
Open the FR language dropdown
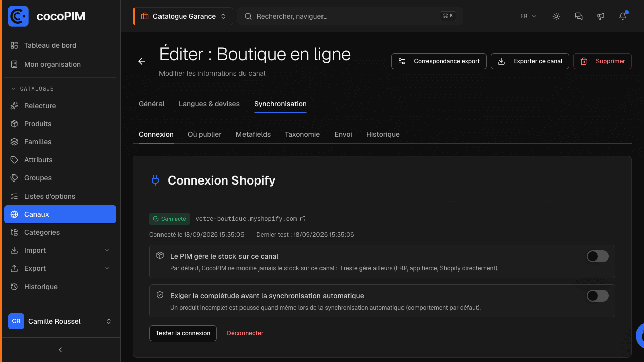(x=528, y=16)
